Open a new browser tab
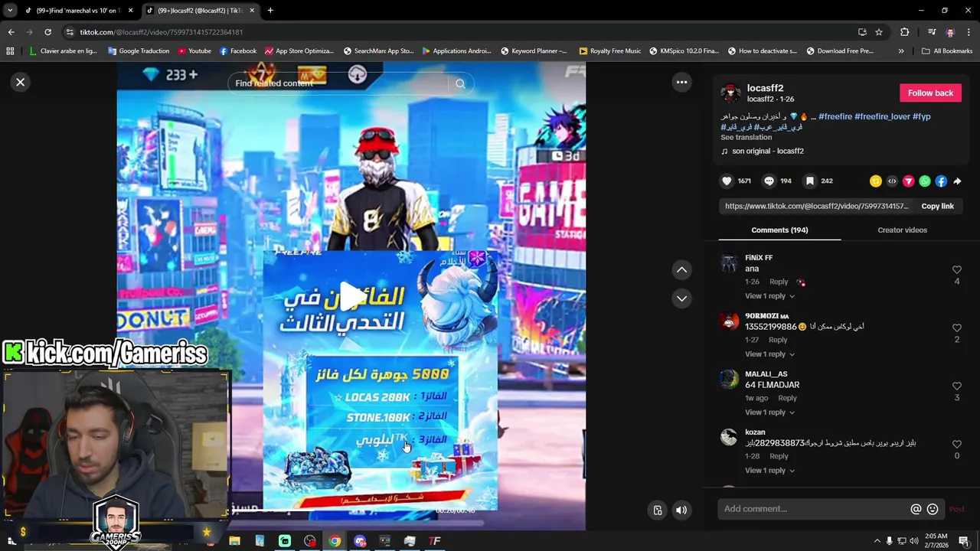980x551 pixels. [270, 10]
